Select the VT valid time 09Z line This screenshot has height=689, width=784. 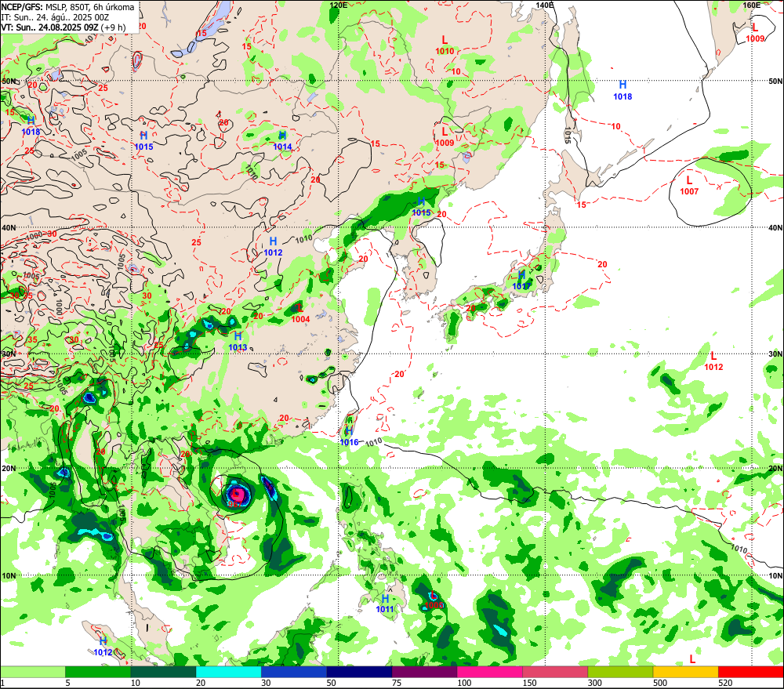[x=63, y=27]
